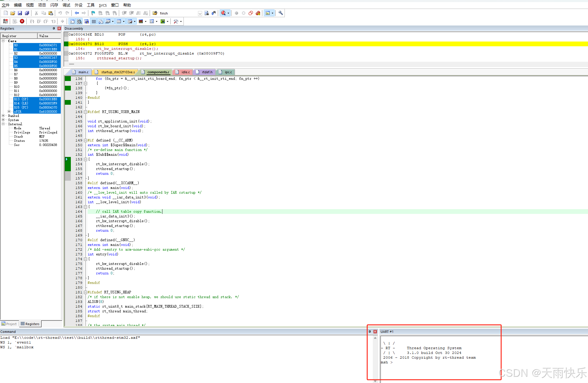Click the Reset CPU (RST) icon
The image size is (588, 383).
click(x=6, y=21)
